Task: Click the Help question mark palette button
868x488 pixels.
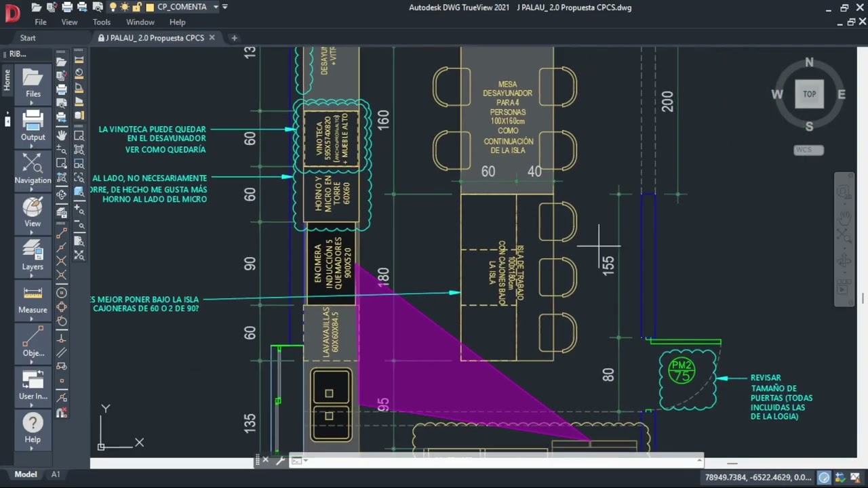Action: click(33, 428)
